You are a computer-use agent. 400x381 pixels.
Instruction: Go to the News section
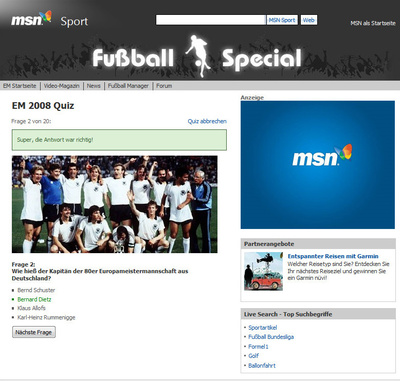pos(94,86)
